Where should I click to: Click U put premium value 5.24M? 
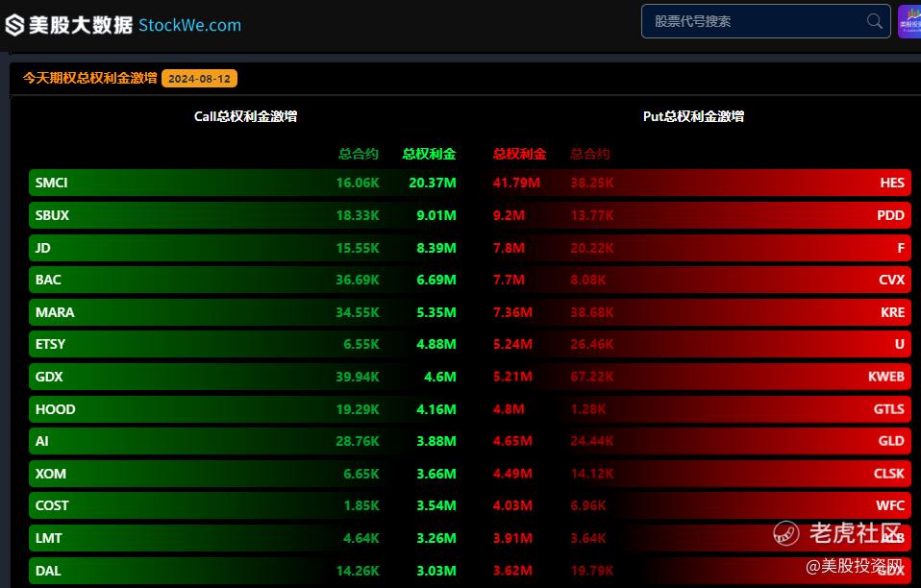pyautogui.click(x=512, y=345)
